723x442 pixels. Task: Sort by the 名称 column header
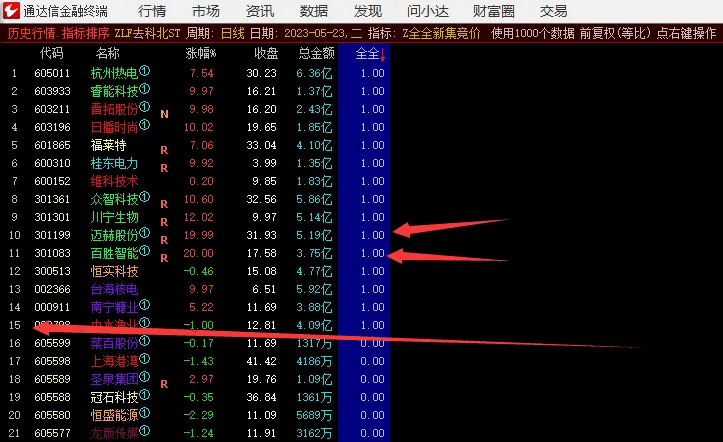coord(108,53)
